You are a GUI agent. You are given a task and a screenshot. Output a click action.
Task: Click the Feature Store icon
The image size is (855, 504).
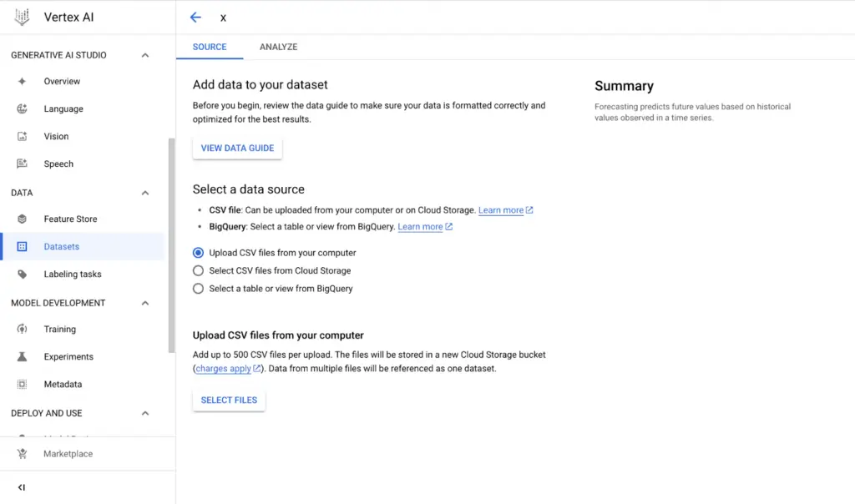(x=22, y=219)
